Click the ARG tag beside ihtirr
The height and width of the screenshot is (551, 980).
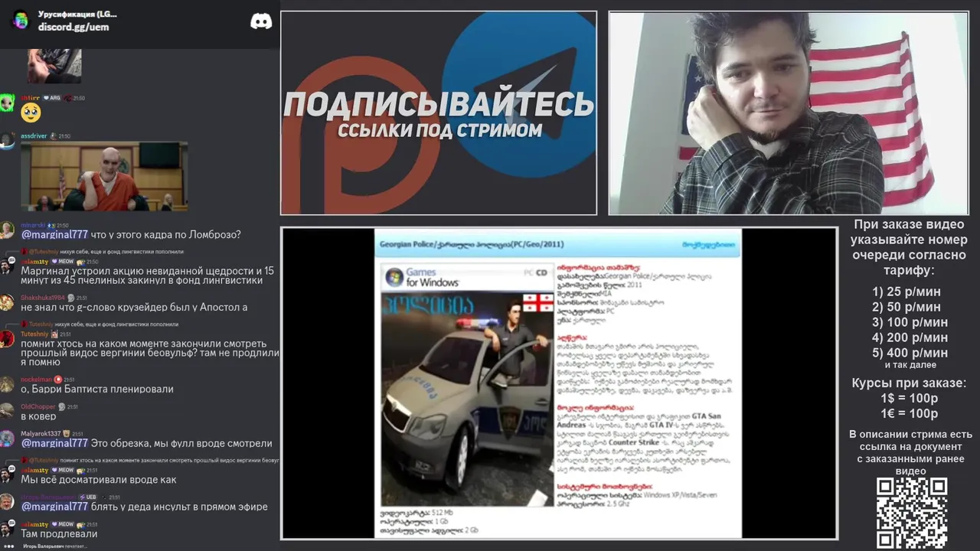click(52, 98)
